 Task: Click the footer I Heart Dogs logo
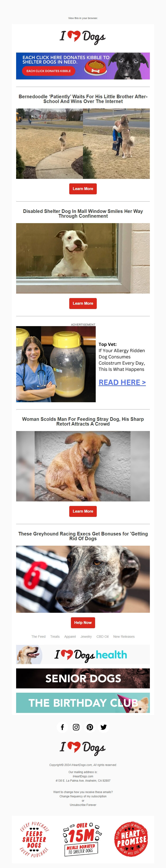(83, 748)
